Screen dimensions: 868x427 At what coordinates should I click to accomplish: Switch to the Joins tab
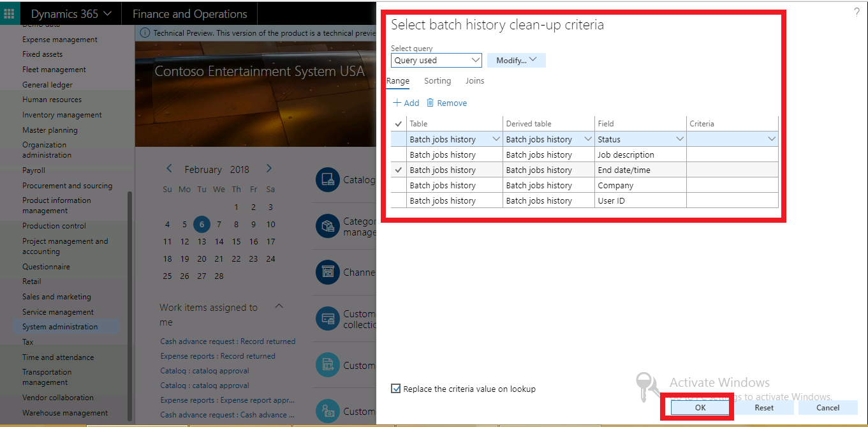pyautogui.click(x=474, y=80)
